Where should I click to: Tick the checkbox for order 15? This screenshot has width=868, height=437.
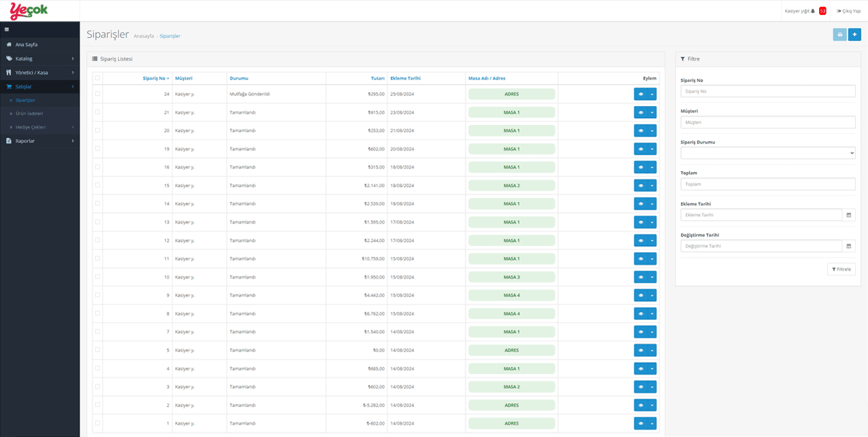point(98,186)
